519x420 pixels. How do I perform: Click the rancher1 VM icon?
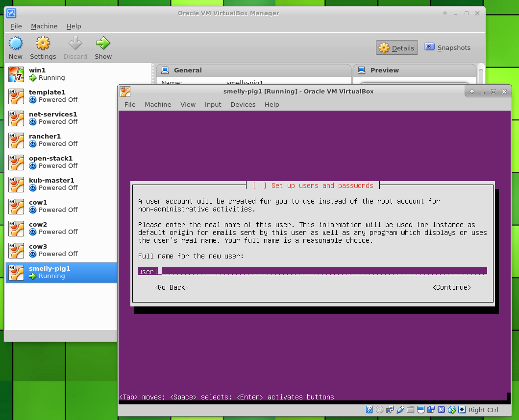[x=16, y=140]
